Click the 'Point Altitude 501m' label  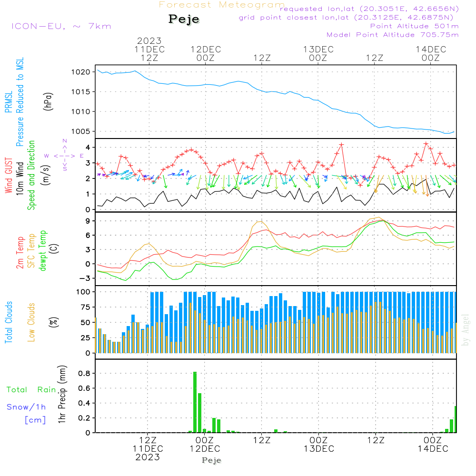415,26
